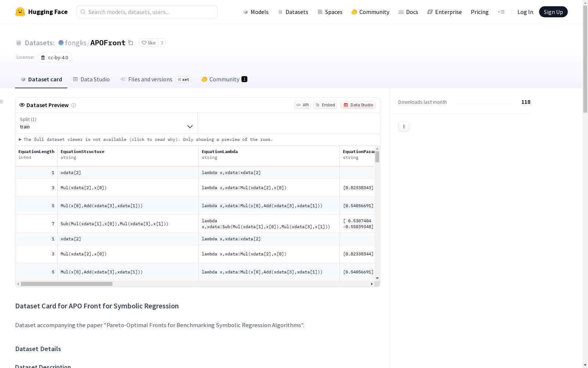Click the like count 3
Screen dimensions: 588x368
coord(162,43)
